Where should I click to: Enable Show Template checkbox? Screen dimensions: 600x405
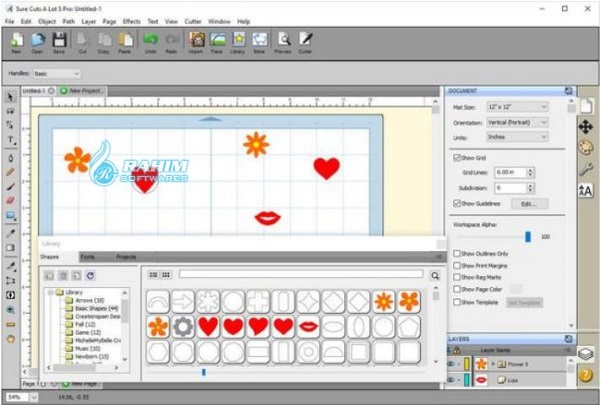point(457,302)
